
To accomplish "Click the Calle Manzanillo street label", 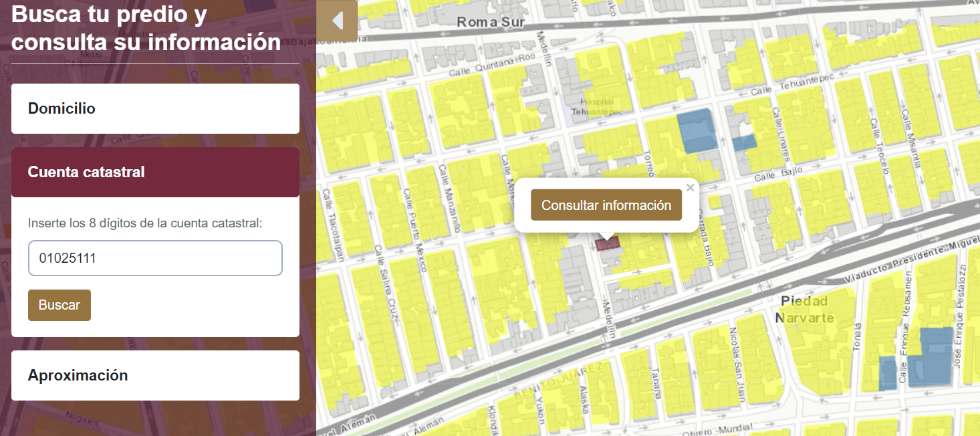I will 449,198.
